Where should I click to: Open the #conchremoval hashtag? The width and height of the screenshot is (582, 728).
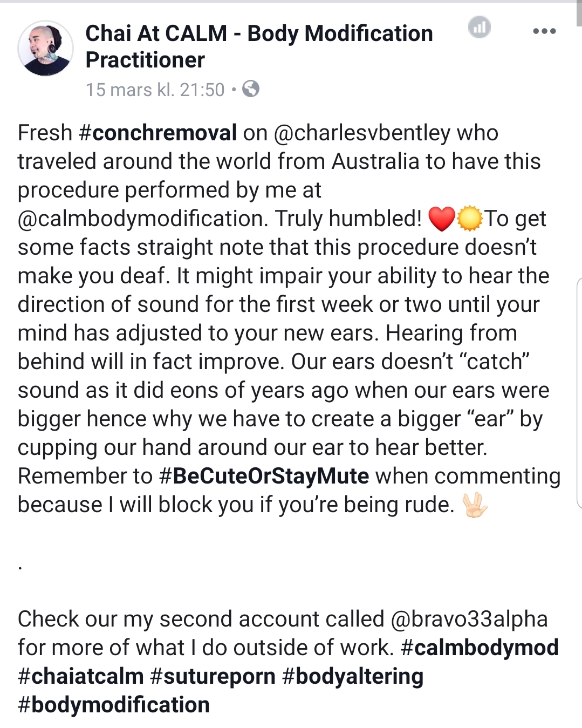click(158, 133)
